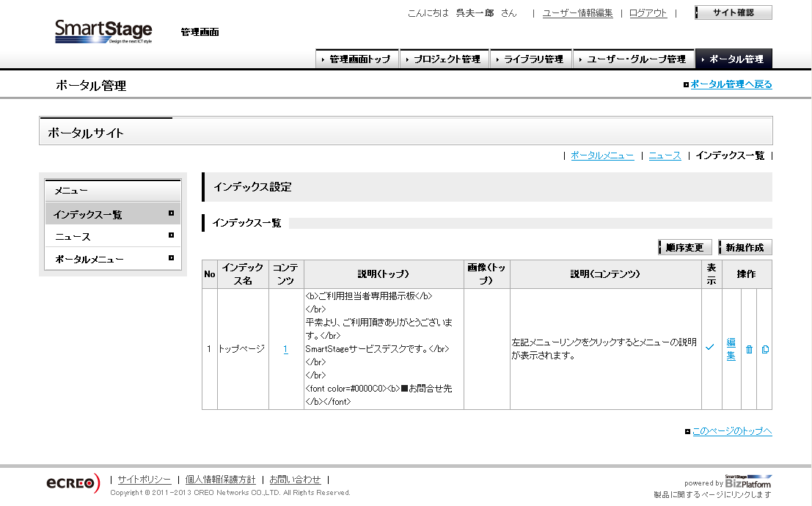Follow the ポータル管理へ戻る link

pos(731,84)
